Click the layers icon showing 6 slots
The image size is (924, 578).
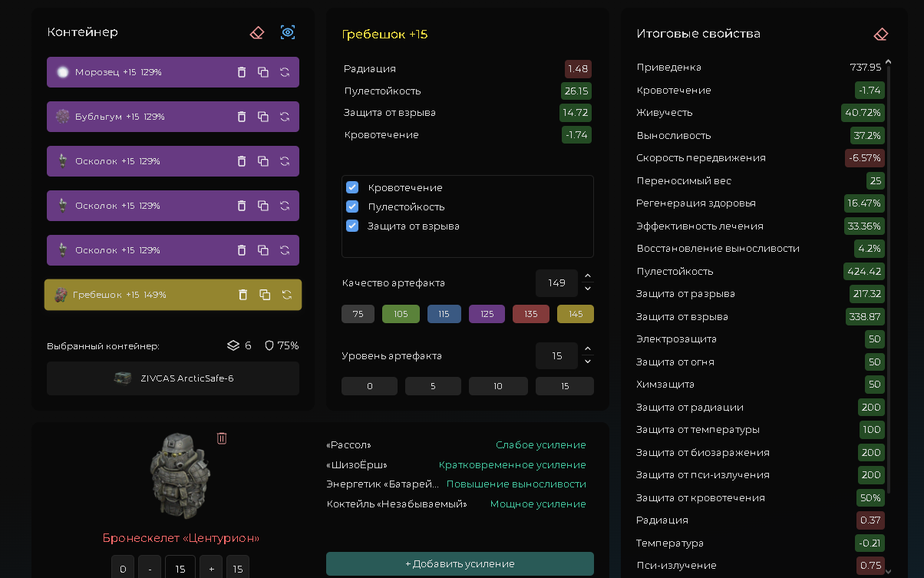point(234,345)
